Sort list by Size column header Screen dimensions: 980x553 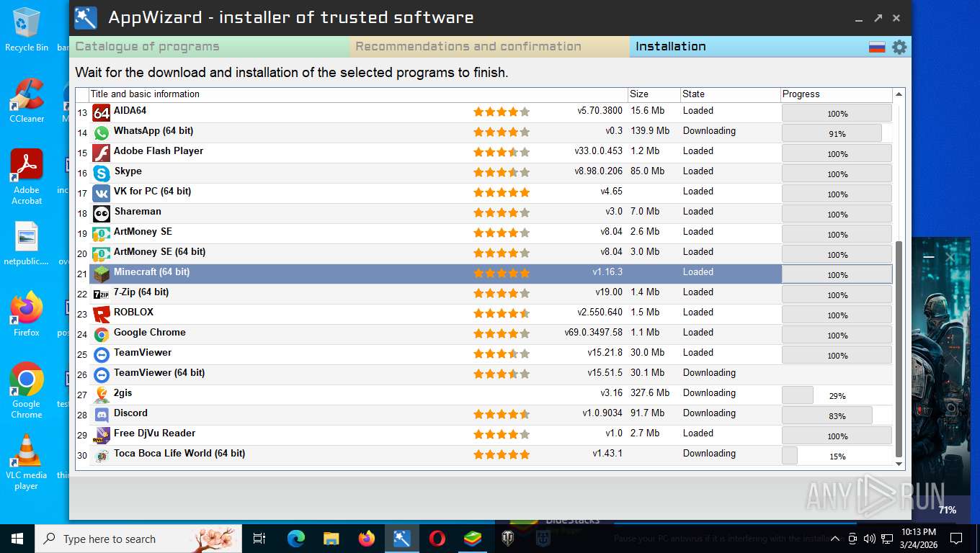[654, 94]
